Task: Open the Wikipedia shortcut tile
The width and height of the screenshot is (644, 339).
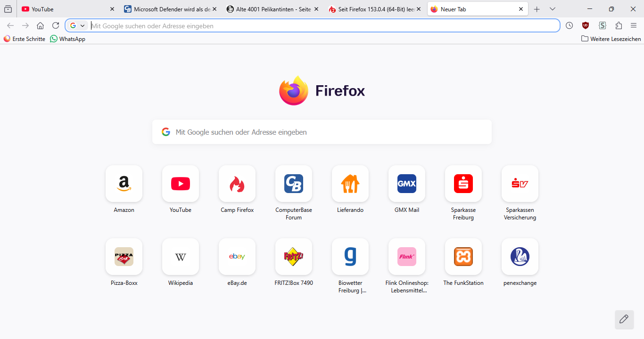Action: click(181, 257)
